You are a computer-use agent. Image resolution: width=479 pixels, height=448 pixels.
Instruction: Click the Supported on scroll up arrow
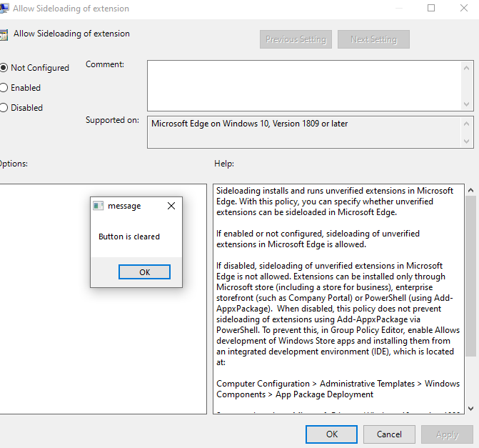[466, 124]
